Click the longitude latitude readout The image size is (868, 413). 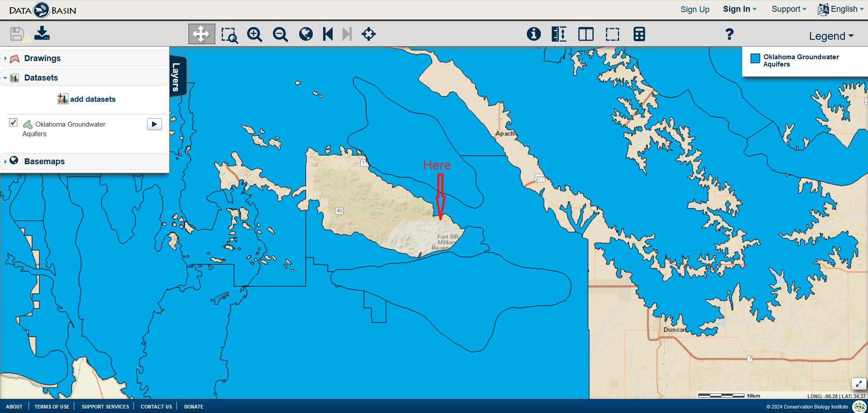(836, 396)
